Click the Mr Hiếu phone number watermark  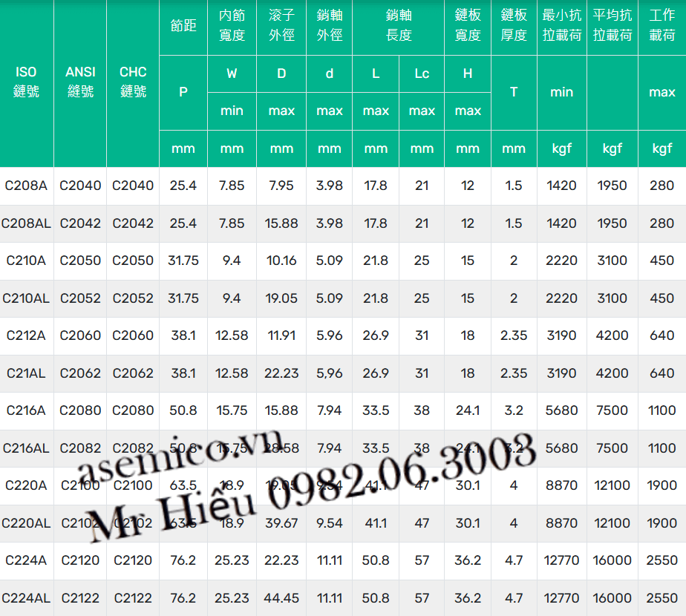click(x=312, y=490)
